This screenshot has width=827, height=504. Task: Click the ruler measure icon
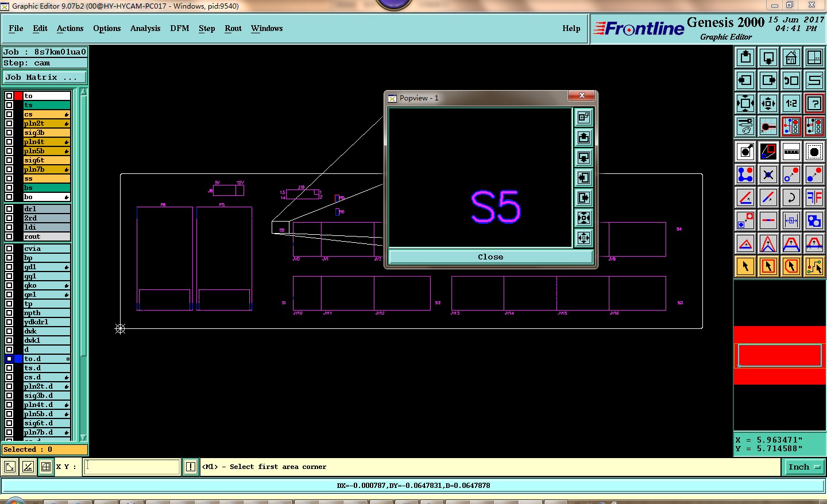(x=791, y=152)
